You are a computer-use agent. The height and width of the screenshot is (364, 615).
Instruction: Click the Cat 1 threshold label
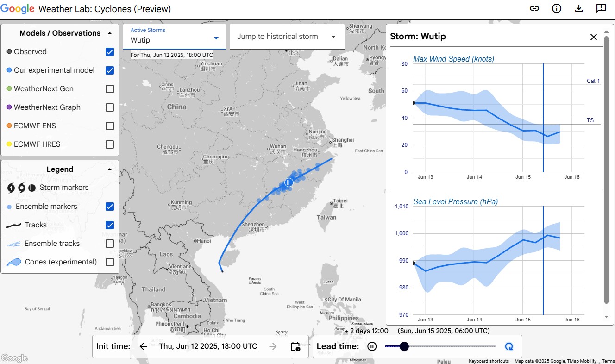pyautogui.click(x=593, y=81)
